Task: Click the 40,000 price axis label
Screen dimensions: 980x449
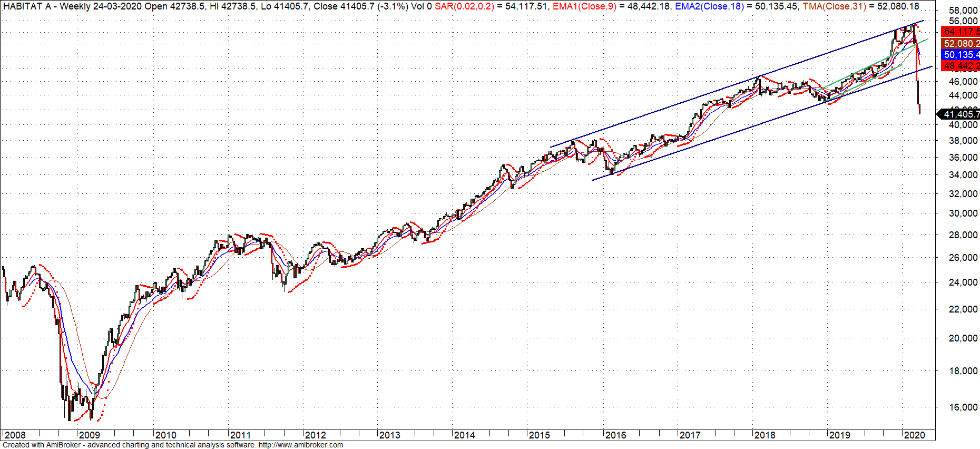Action: point(963,125)
